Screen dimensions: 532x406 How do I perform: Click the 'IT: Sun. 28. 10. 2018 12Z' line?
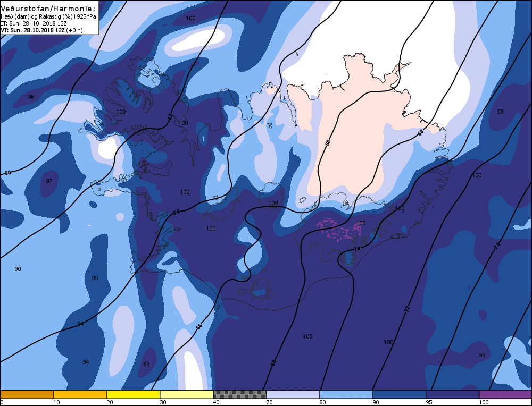[x=34, y=23]
